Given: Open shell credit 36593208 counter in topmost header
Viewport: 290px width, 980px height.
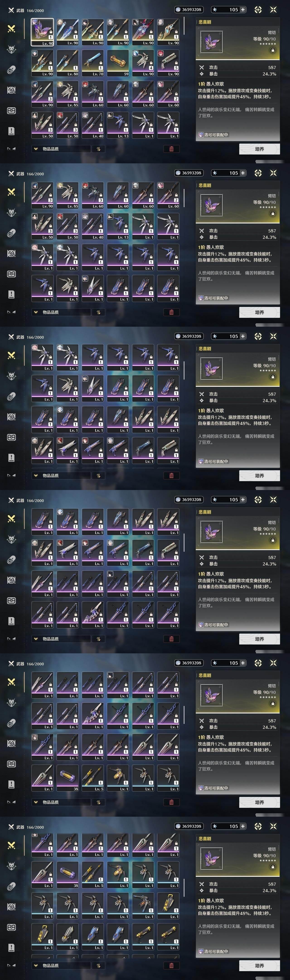Looking at the screenshot, I should click(x=189, y=10).
